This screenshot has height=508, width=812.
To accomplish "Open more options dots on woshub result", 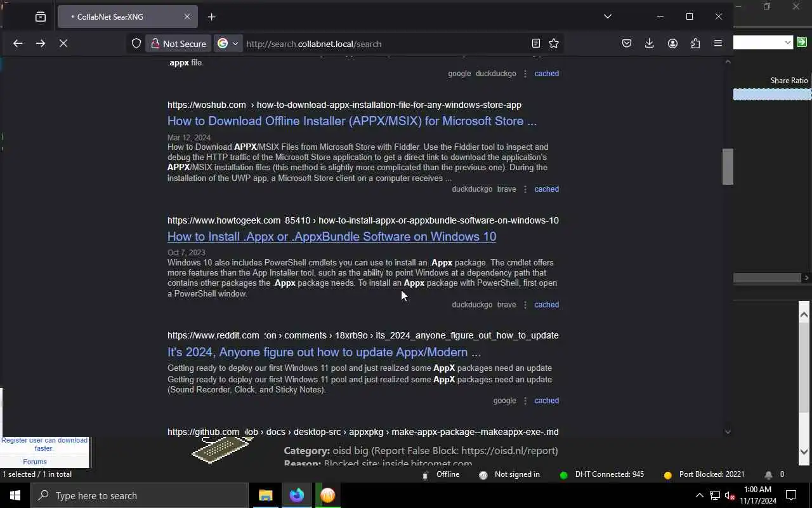I will pos(525,189).
